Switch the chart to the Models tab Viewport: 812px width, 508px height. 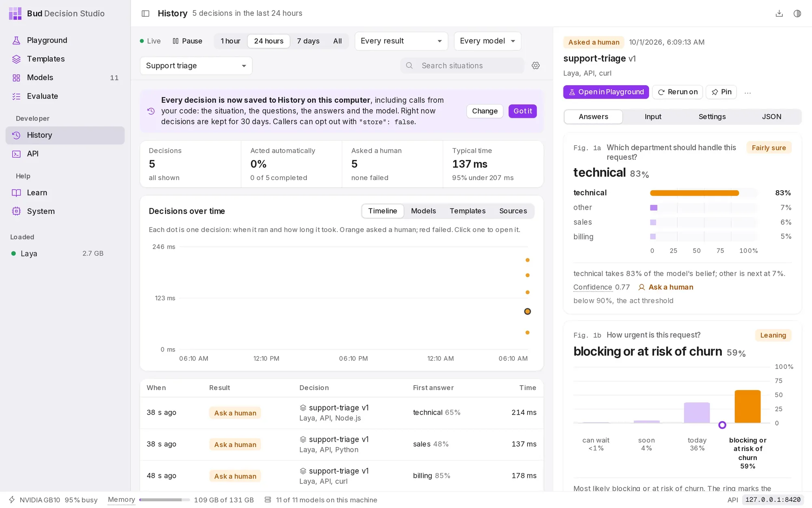(x=423, y=211)
